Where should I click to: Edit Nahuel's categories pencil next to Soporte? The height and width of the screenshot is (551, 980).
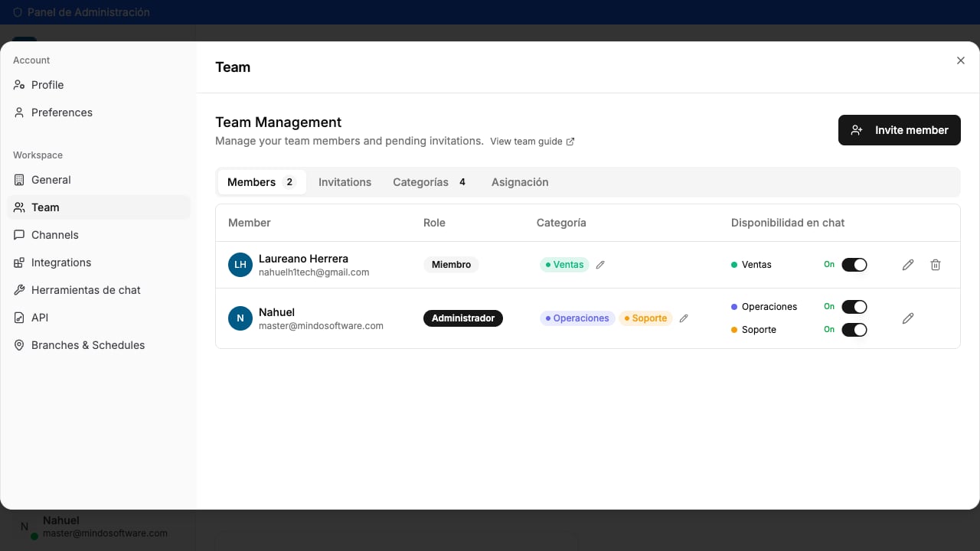pos(684,318)
